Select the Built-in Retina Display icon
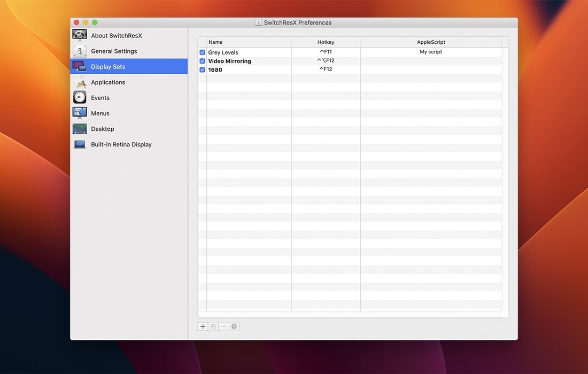The height and width of the screenshot is (374, 588). (80, 144)
